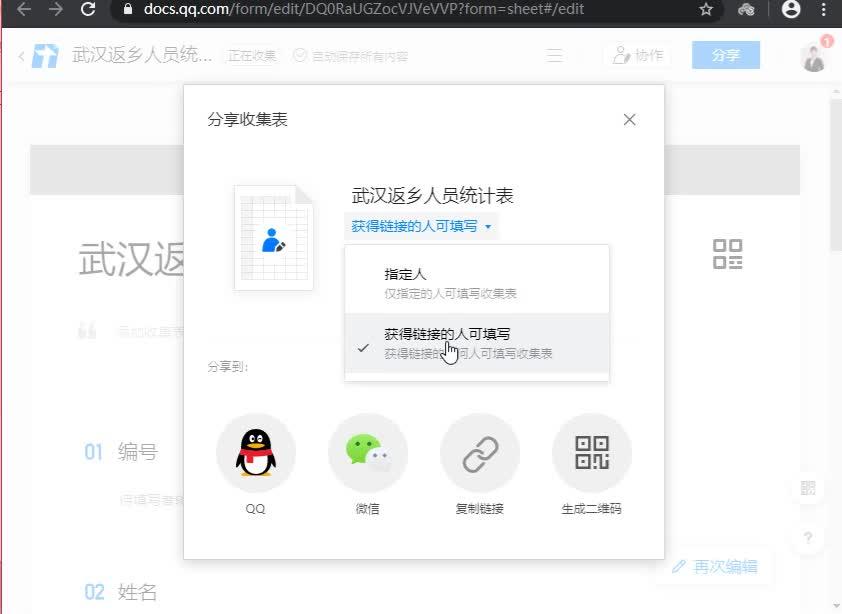The width and height of the screenshot is (842, 614).
Task: Bookmark this page with the star icon
Action: tap(706, 9)
